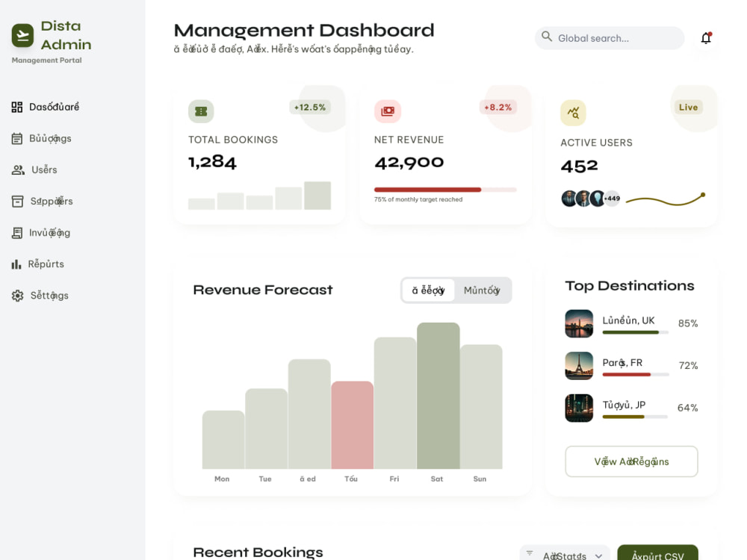Open the Dashboard sidebar grid icon

click(17, 107)
